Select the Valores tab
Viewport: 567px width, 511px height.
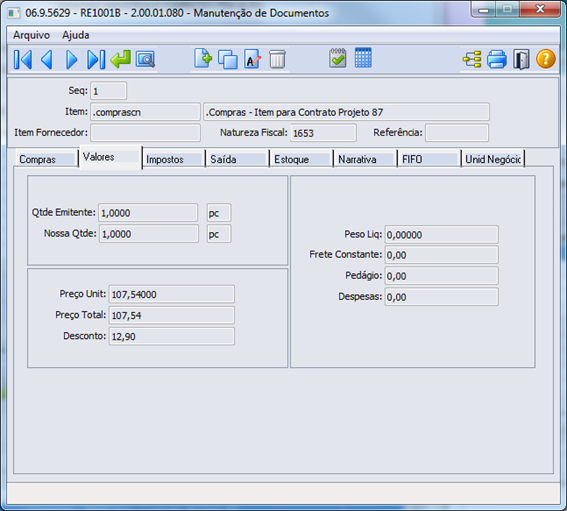point(110,157)
